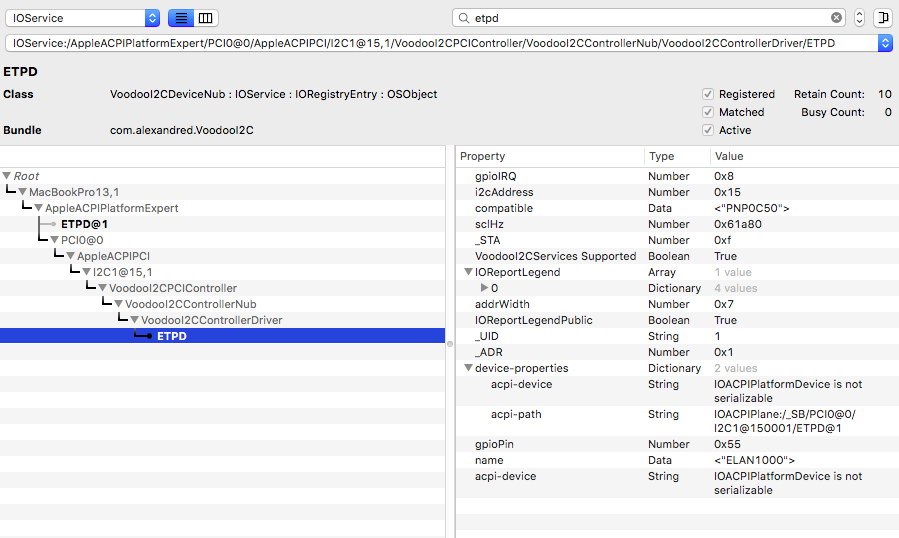Collapse the PCI0@0 tree node
Viewport: 899px width, 538px height.
point(54,240)
